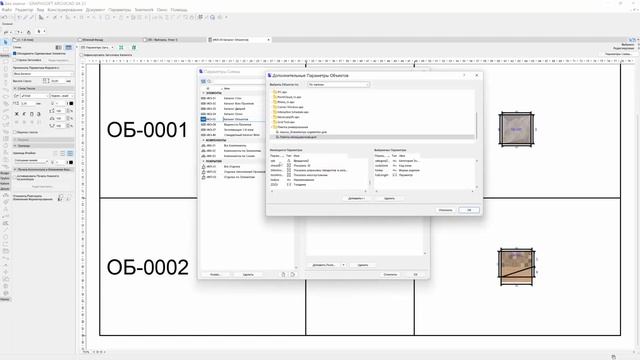Open the Файл menu

coord(7,9)
